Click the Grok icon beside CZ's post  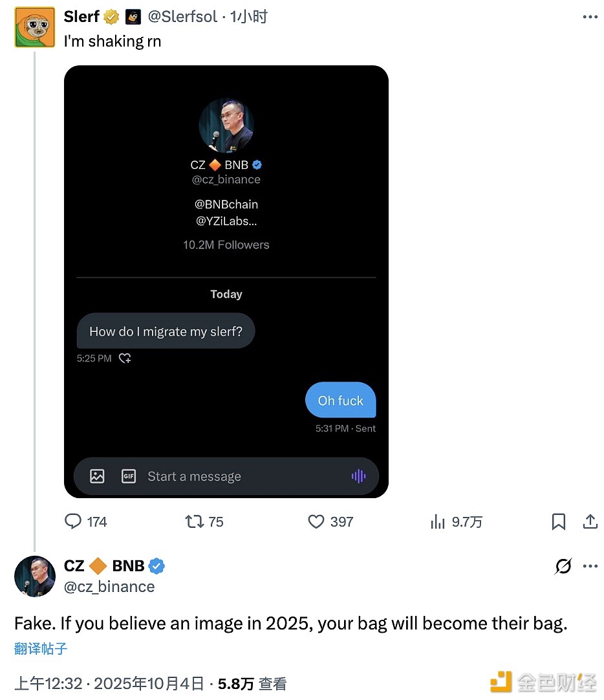(563, 567)
